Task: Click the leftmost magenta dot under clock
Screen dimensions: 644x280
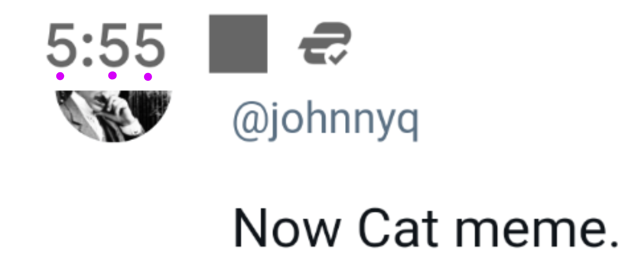Action: pyautogui.click(x=60, y=76)
